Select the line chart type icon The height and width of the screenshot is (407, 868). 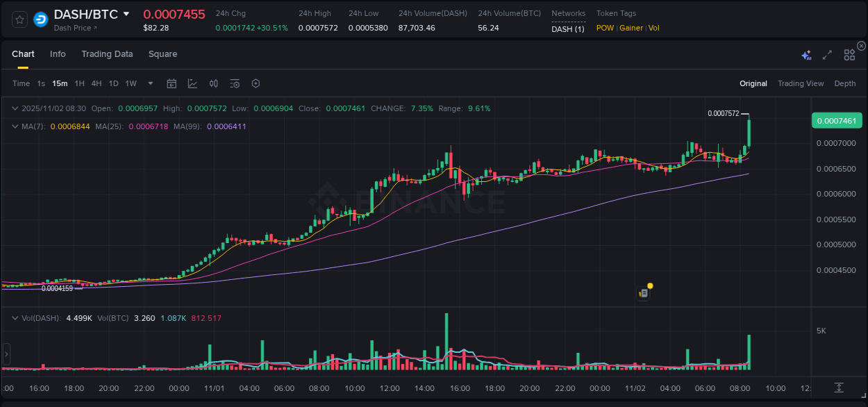pyautogui.click(x=192, y=83)
